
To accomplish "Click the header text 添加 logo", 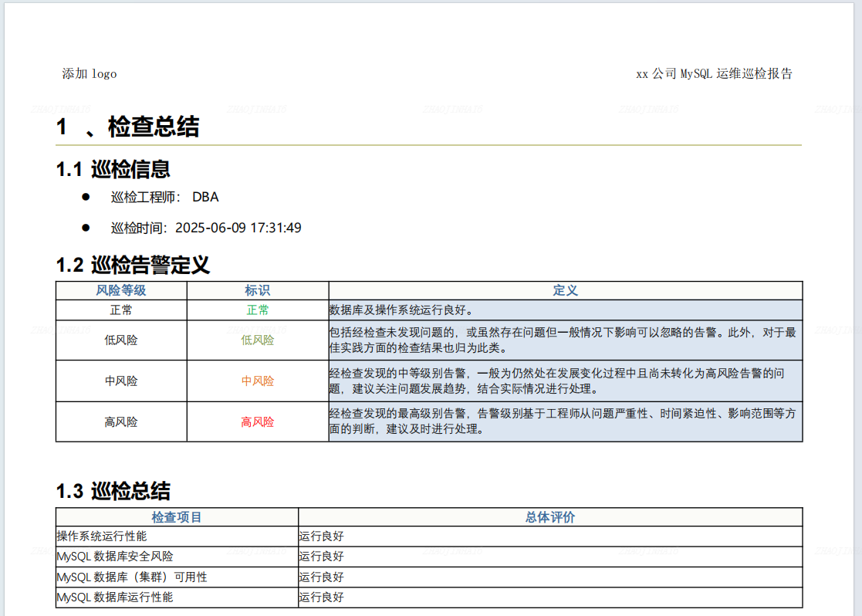I will pos(89,73).
